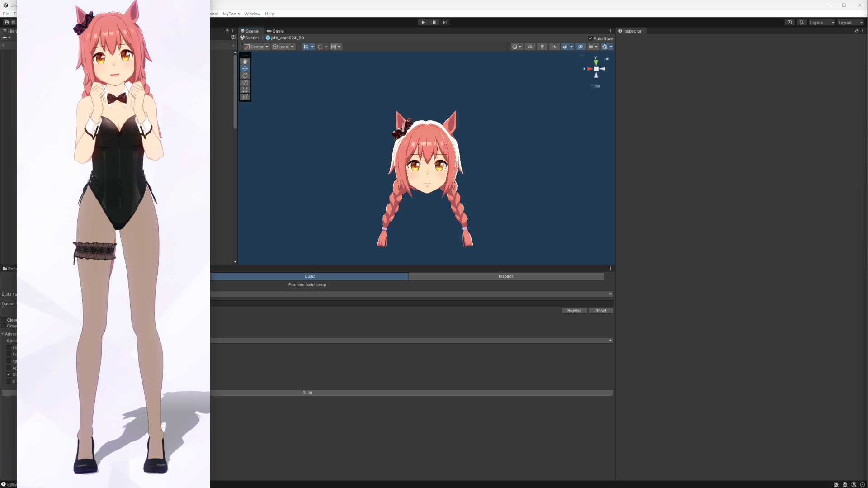Open the Local rotation dropdown
Screen dimensions: 868x488
tap(283, 47)
